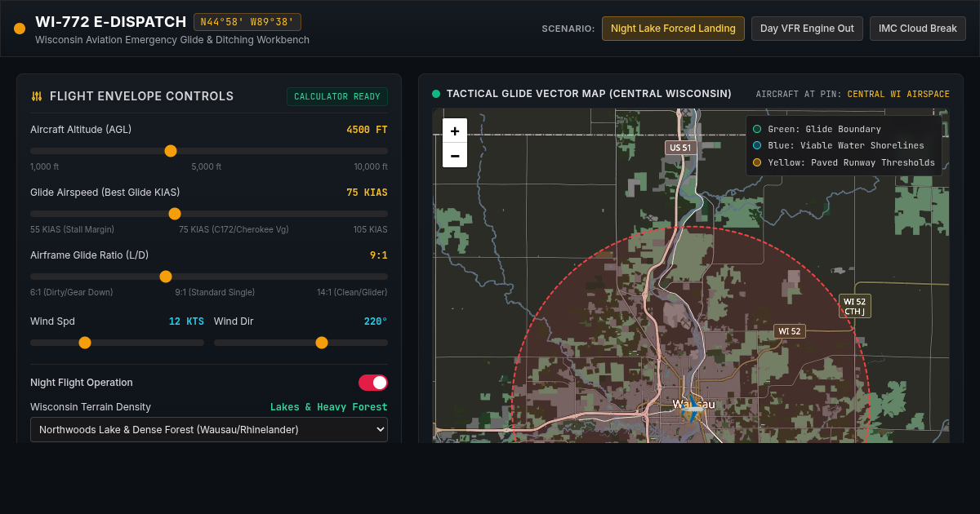Viewport: 980px width, 514px height.
Task: Click the blue Viable Water Shorelines legend circle
Action: (757, 146)
